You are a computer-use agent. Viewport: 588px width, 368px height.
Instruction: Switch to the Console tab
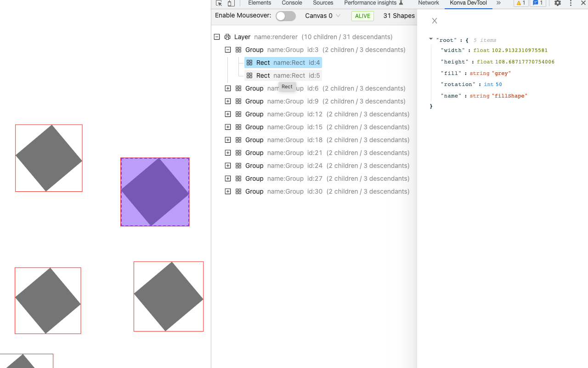(x=292, y=3)
